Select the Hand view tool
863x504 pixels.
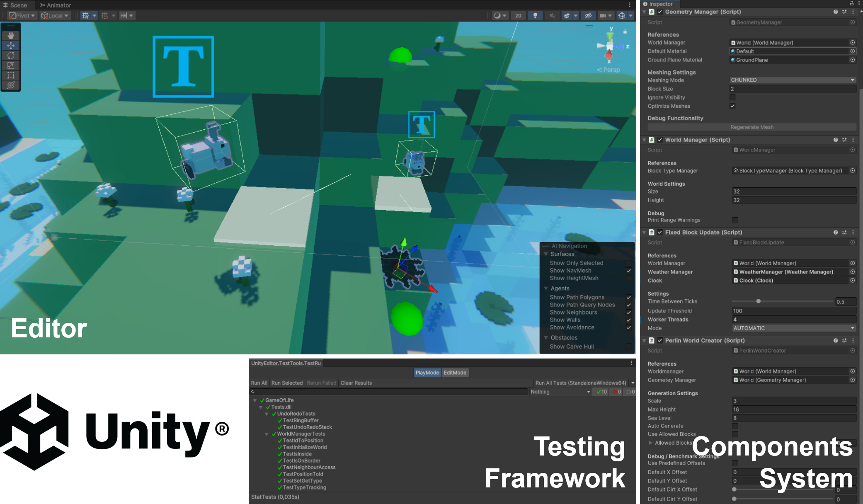click(x=11, y=36)
